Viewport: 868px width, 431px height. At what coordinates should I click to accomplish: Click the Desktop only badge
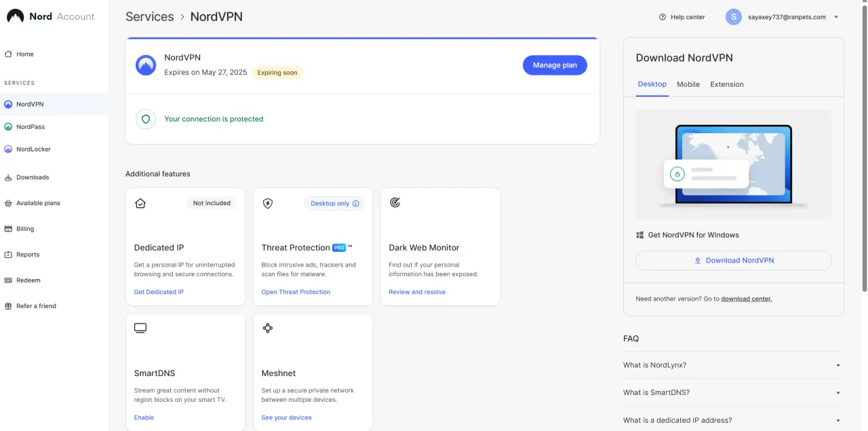(x=334, y=204)
